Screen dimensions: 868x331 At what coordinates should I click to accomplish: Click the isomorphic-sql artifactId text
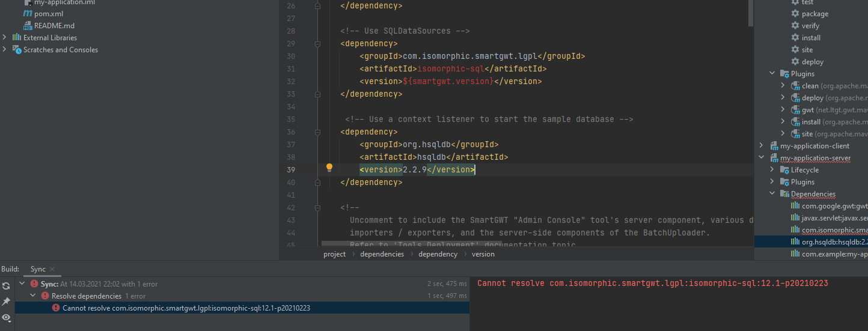pos(451,68)
